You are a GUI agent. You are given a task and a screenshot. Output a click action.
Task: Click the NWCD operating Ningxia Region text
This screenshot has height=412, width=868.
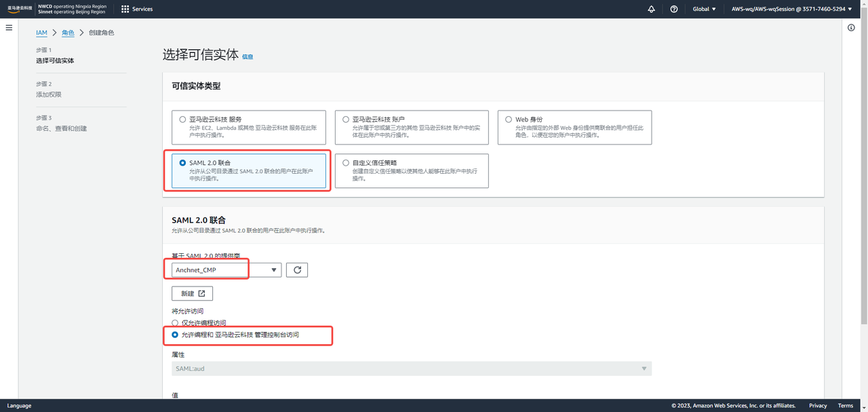72,6
